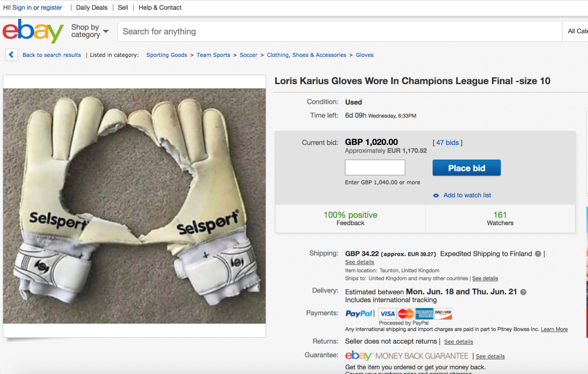
Task: Click the eBay Money Back Guarantee logo
Action: click(407, 356)
